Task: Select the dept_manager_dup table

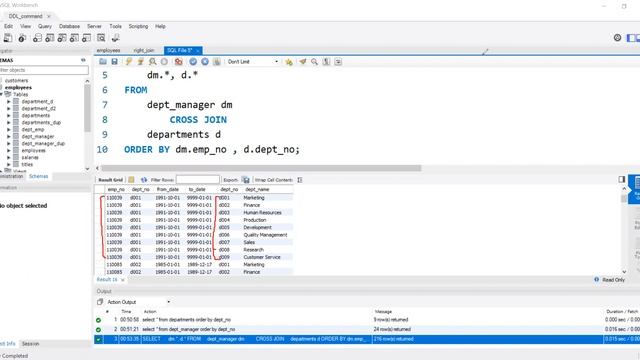Action: pos(43,143)
